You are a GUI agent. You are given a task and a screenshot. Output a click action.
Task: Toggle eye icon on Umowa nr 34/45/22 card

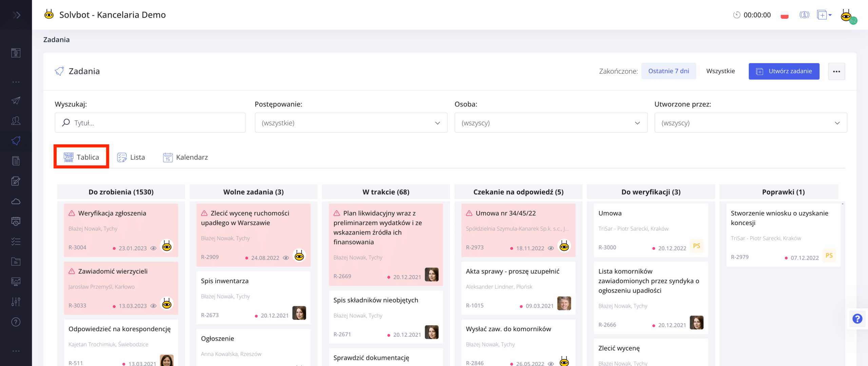551,248
